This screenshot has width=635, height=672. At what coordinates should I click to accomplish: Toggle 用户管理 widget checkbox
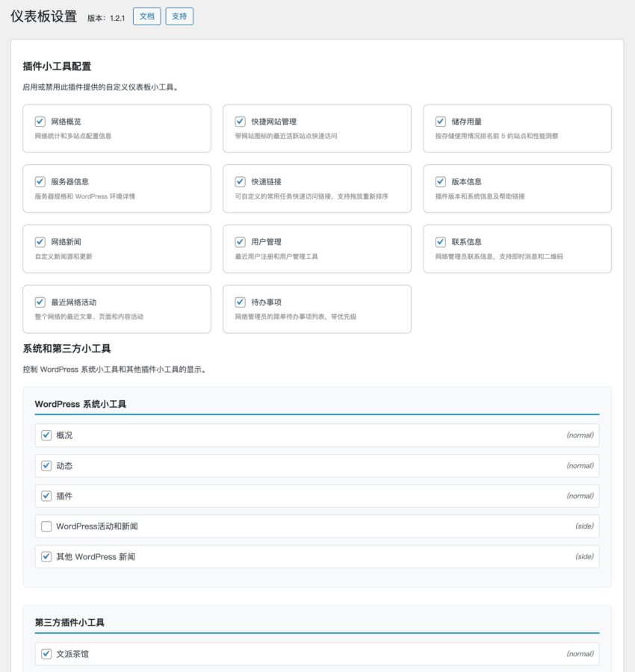click(x=240, y=242)
